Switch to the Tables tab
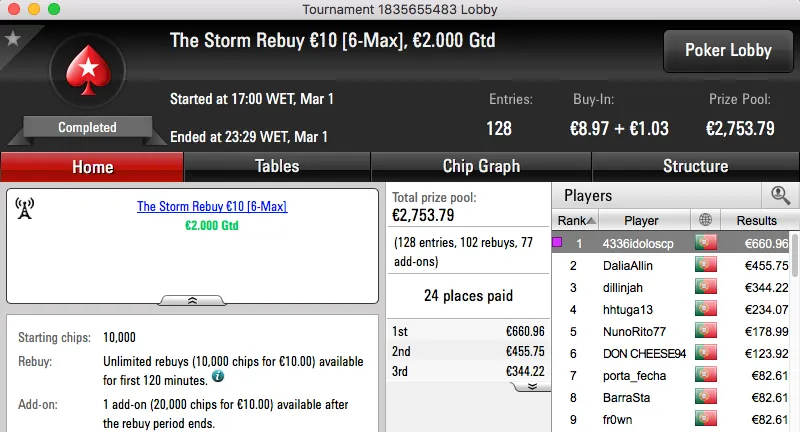Screen dimensions: 800x432 pyautogui.click(x=277, y=167)
